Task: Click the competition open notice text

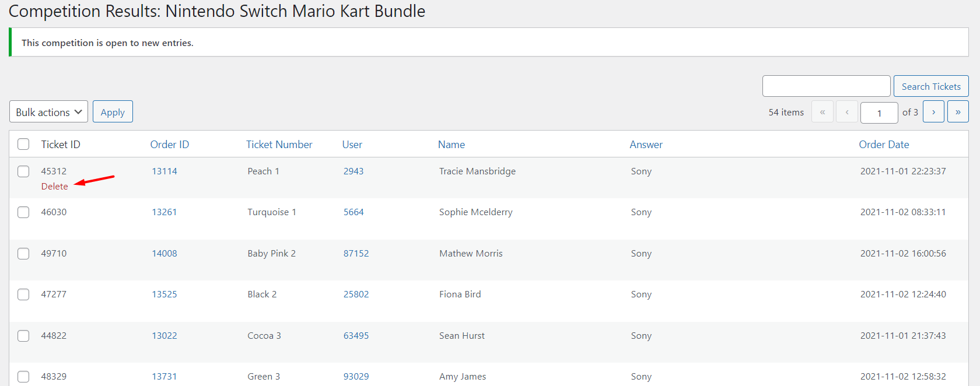Action: [107, 43]
